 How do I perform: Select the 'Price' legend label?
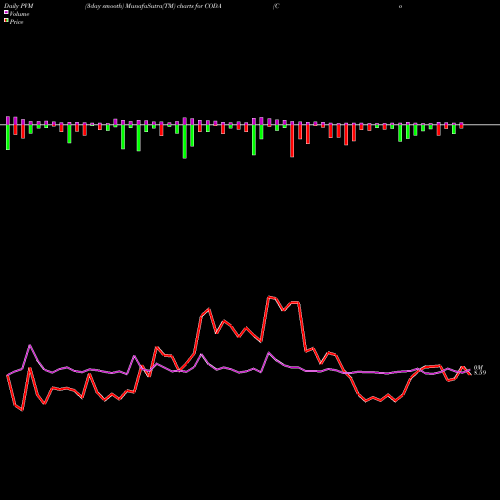click(x=16, y=22)
